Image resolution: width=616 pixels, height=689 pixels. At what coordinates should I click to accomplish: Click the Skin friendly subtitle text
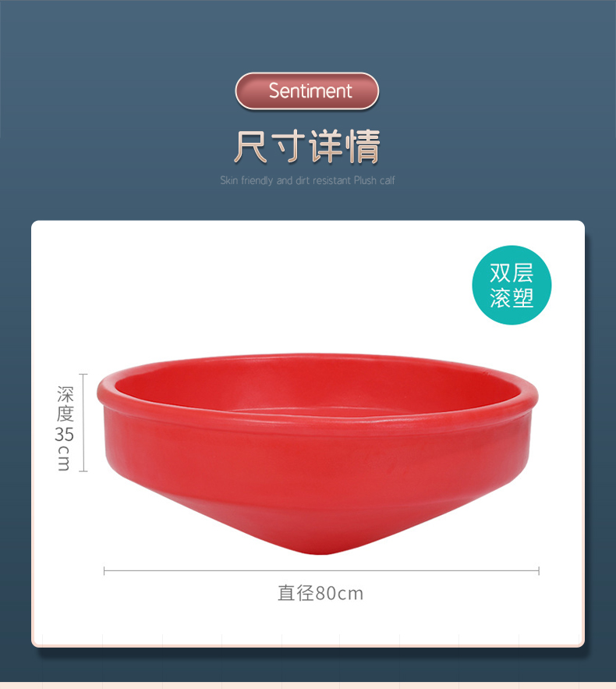[307, 180]
